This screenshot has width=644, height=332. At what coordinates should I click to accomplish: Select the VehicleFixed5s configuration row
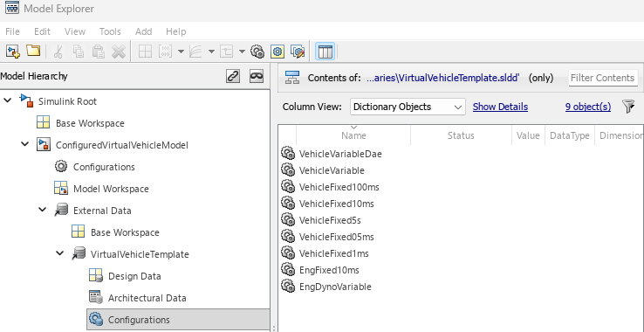(x=330, y=220)
